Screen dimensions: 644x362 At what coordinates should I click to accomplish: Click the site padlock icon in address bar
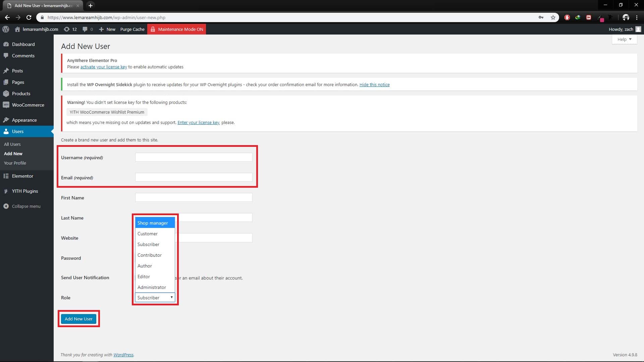click(42, 17)
